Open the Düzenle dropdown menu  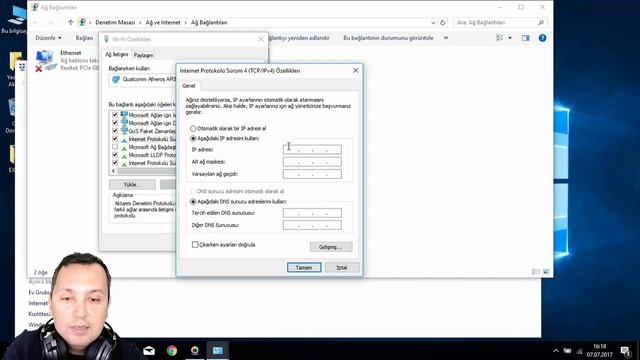coord(48,38)
